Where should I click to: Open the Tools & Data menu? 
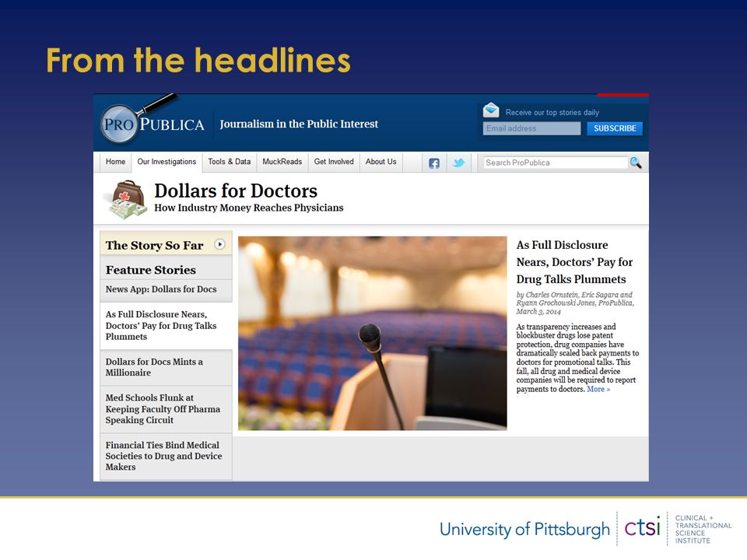point(229,162)
